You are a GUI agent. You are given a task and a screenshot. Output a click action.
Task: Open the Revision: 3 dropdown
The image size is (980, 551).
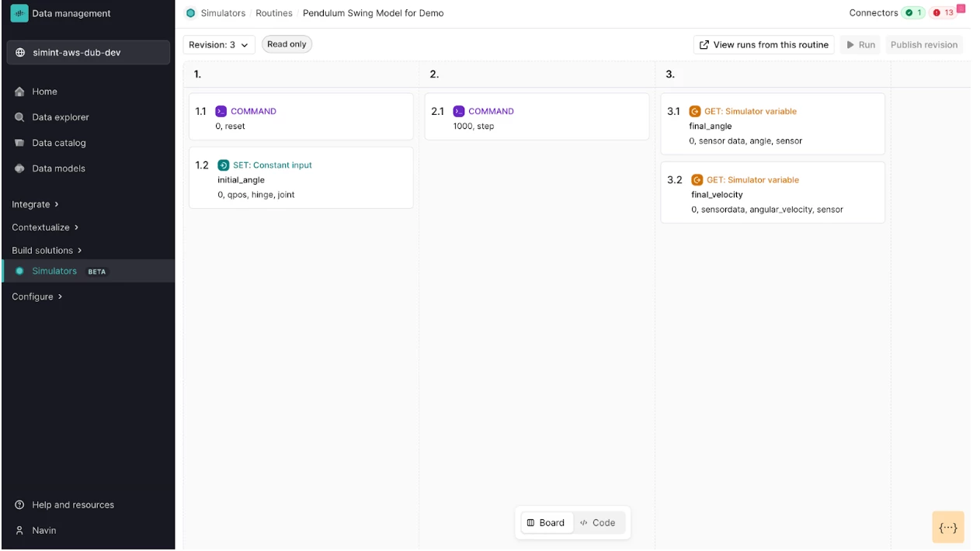pos(219,45)
